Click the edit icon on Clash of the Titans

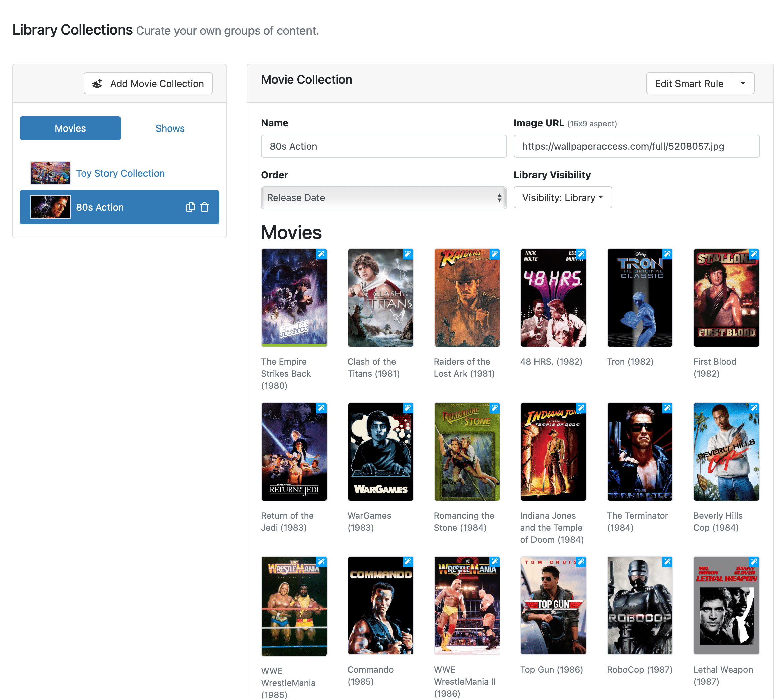click(x=408, y=254)
